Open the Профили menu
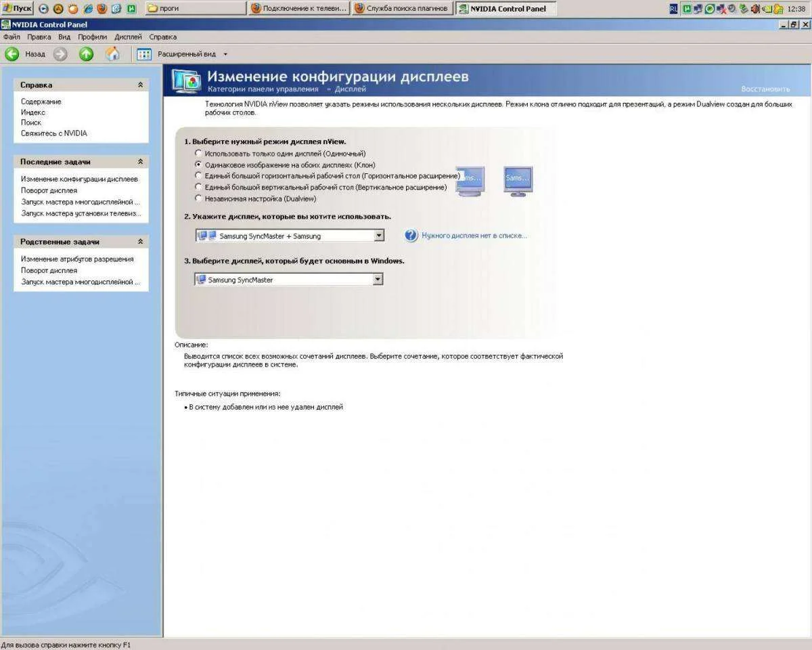Screen dimensions: 812x650 tap(92, 37)
